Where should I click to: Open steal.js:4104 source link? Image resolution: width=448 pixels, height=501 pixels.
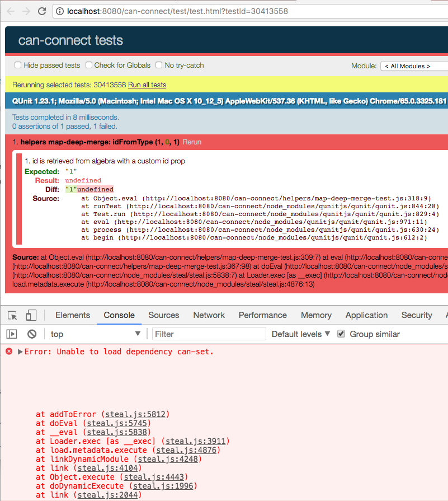[x=107, y=468]
